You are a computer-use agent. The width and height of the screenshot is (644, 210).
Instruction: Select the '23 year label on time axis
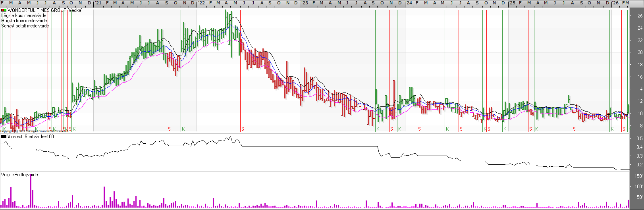[304, 3]
